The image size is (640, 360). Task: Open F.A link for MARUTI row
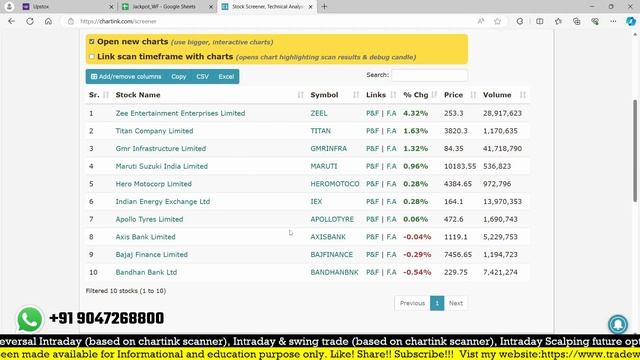[x=391, y=166]
